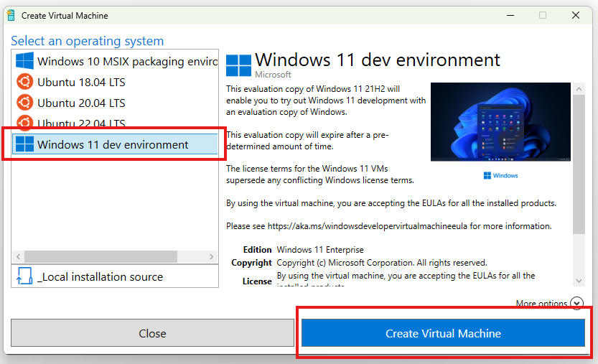The height and width of the screenshot is (364, 598).
Task: Close the Create Virtual Machine window
Action: [x=576, y=15]
